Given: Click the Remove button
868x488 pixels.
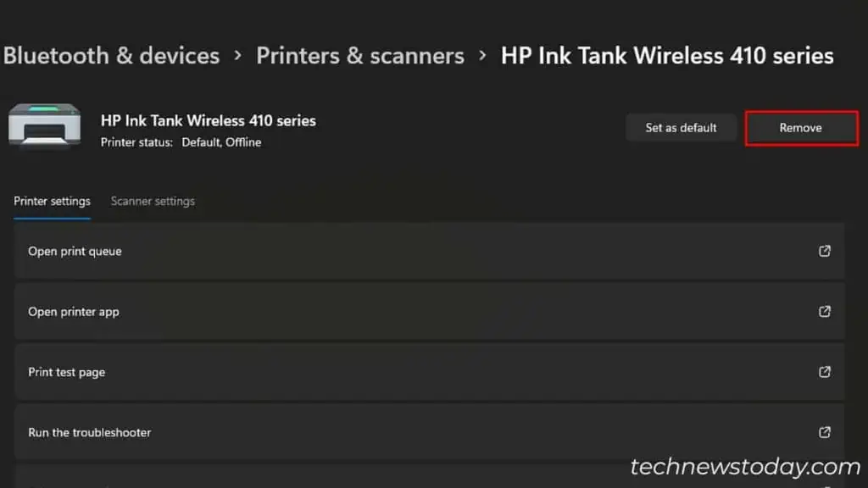Looking at the screenshot, I should click(800, 127).
